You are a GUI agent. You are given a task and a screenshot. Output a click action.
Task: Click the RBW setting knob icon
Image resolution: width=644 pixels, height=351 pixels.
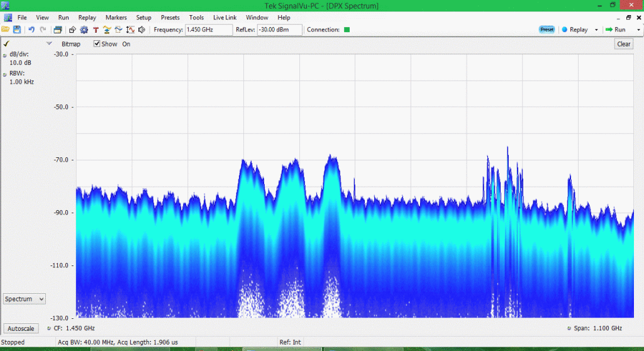pyautogui.click(x=5, y=75)
